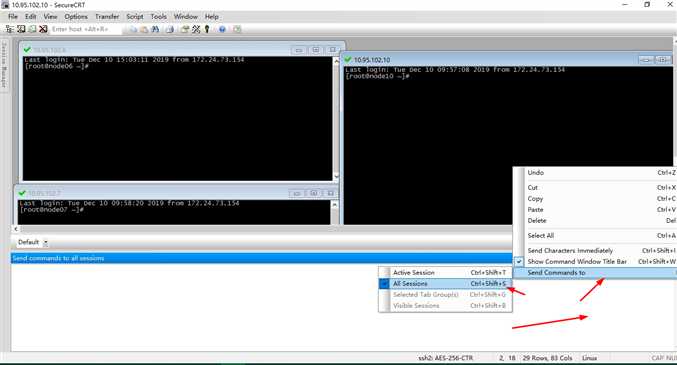The width and height of the screenshot is (677, 365).
Task: Toggle Show Command Window Title Bar
Action: pyautogui.click(x=595, y=261)
